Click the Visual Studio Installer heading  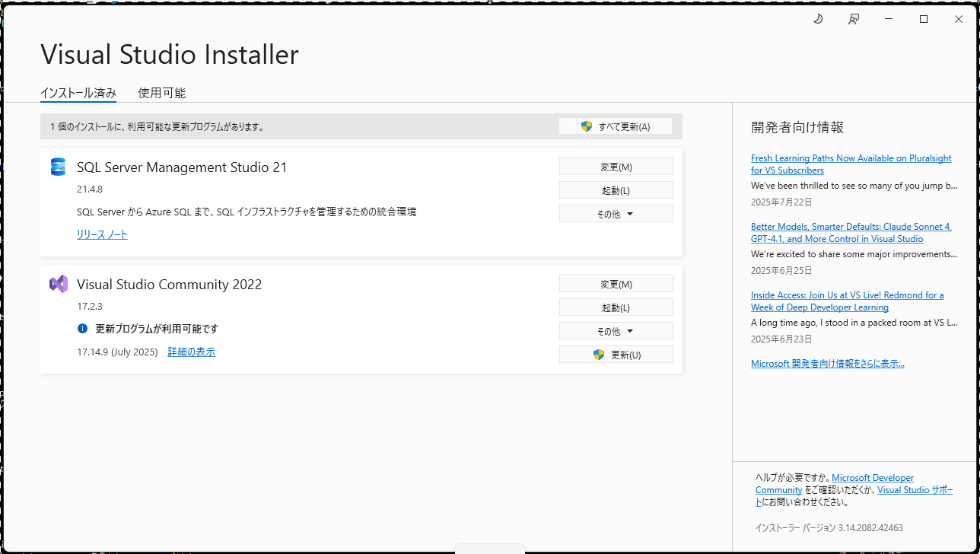coord(170,55)
